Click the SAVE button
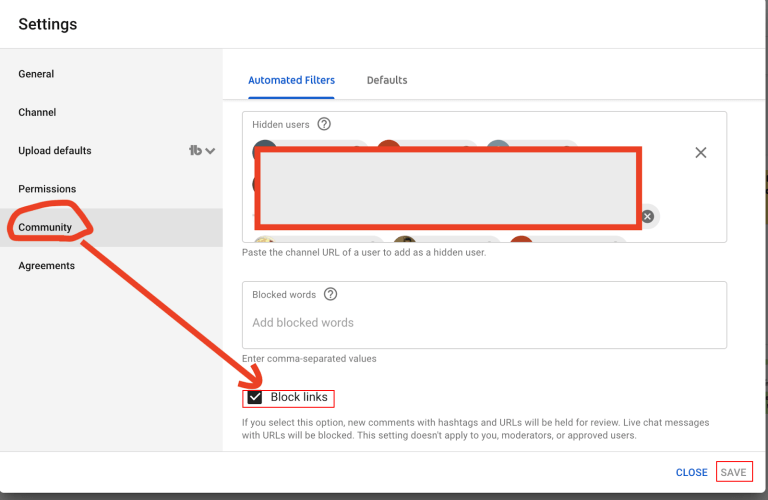Viewport: 768px width, 500px height. [733, 472]
